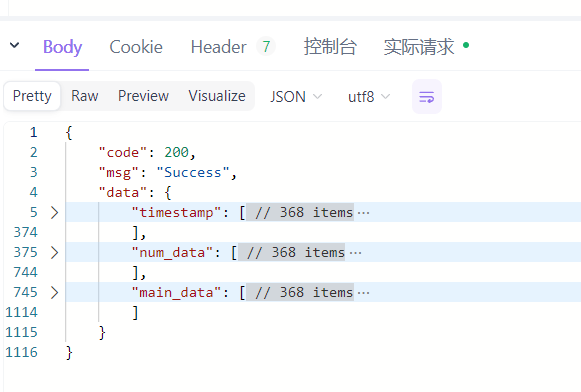Click line number 1116 in gutter
581x392 pixels.
pyautogui.click(x=21, y=352)
